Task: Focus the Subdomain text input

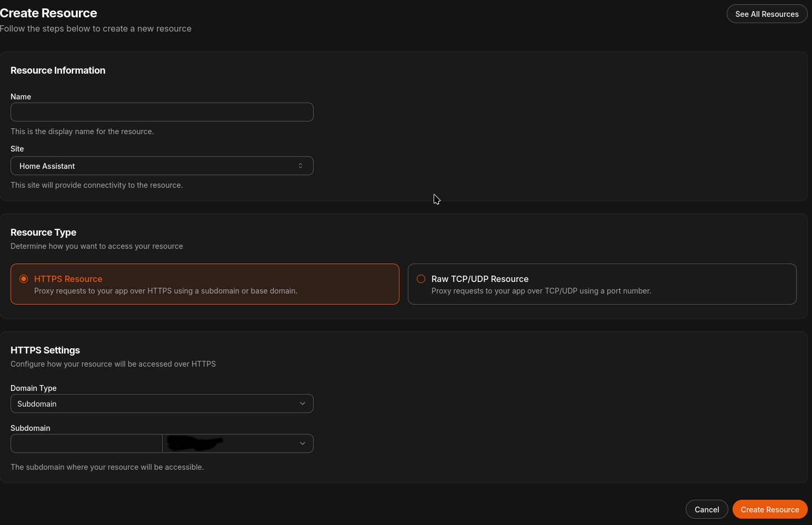Action: pyautogui.click(x=86, y=443)
